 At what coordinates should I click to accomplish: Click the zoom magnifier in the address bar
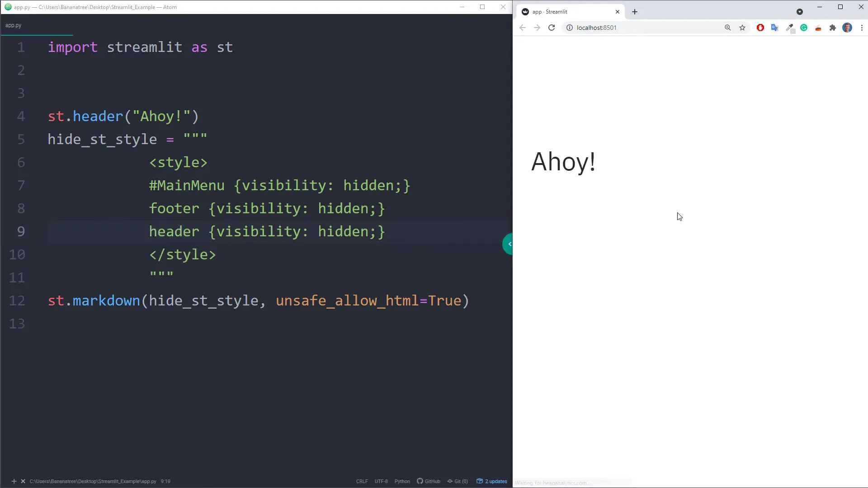click(x=727, y=28)
